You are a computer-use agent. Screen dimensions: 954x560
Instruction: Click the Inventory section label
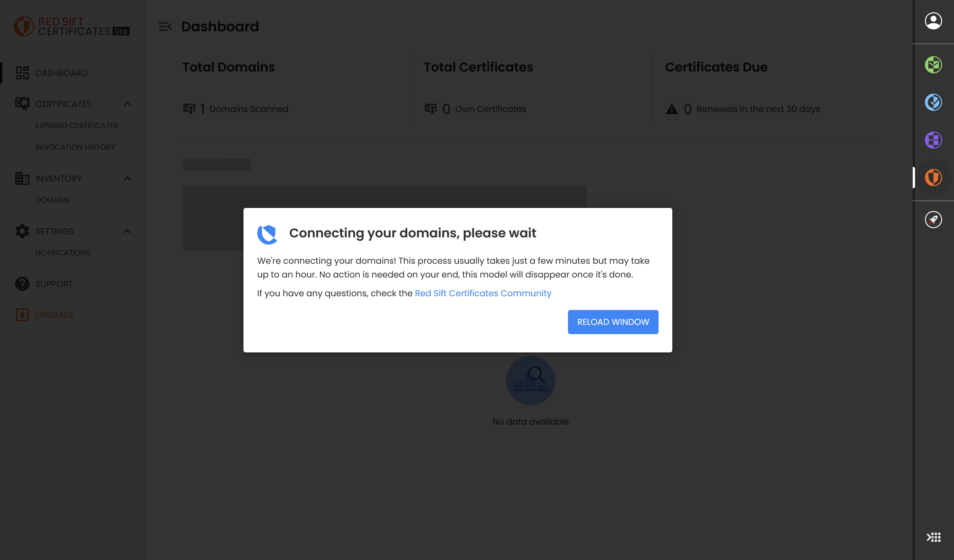[58, 179]
